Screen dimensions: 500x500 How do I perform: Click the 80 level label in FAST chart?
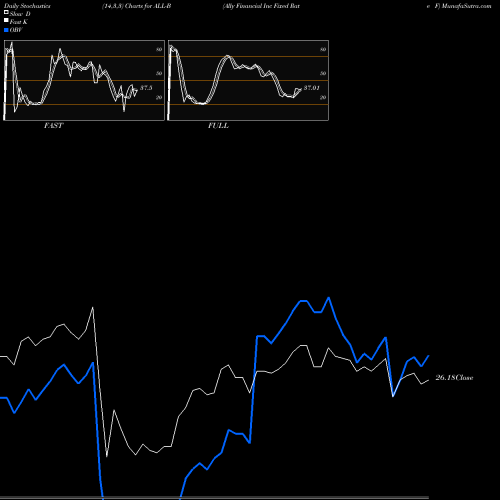tap(159, 49)
